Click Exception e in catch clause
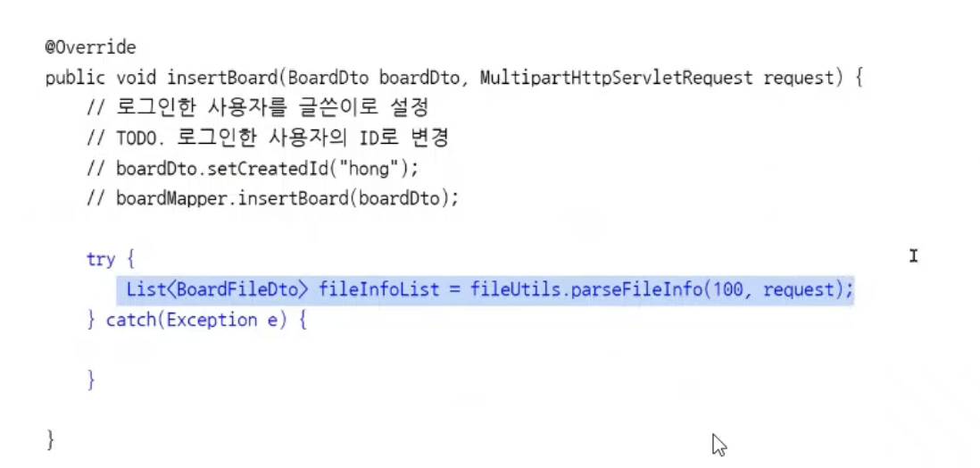This screenshot has height=468, width=980. (223, 321)
